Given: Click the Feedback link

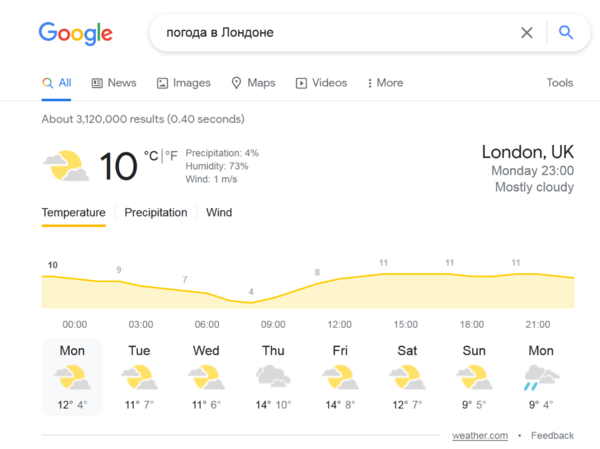Looking at the screenshot, I should pyautogui.click(x=552, y=436).
